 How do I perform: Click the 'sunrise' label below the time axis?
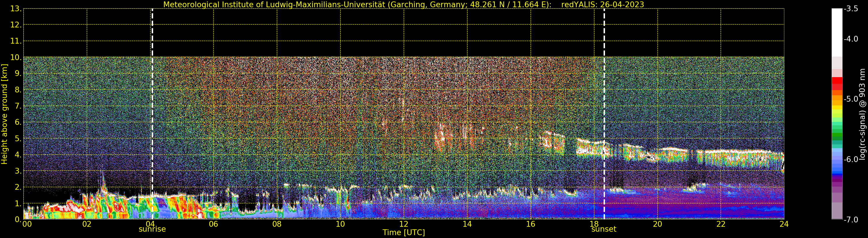tap(152, 229)
